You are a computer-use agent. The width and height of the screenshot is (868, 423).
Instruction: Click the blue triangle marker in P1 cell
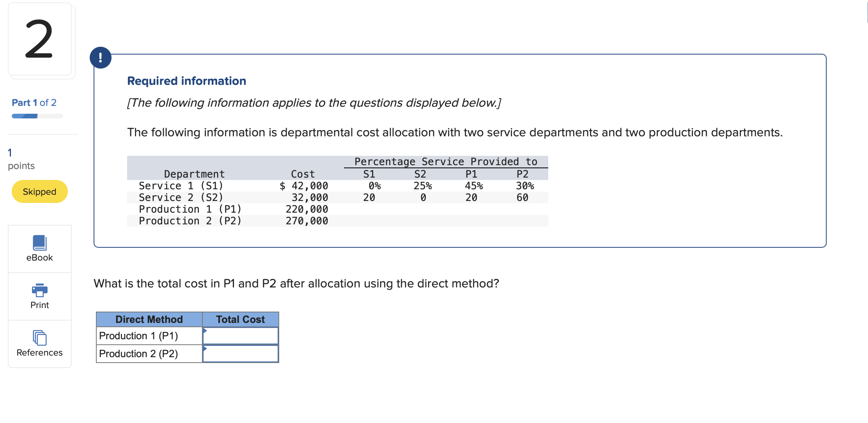[x=205, y=331]
